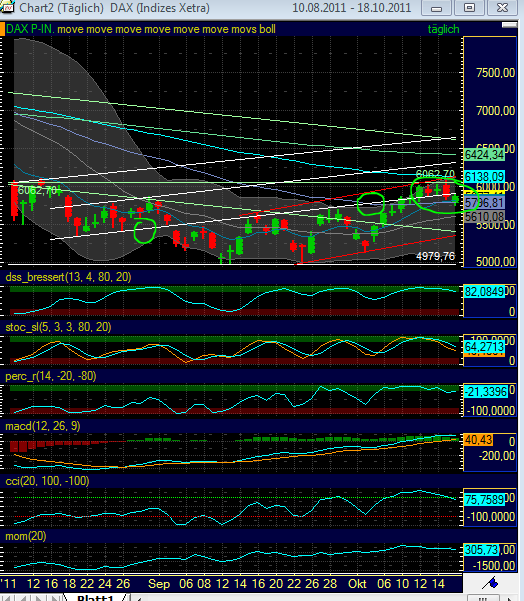Close the Chart2 window
524x601 pixels.
[x=502, y=8]
